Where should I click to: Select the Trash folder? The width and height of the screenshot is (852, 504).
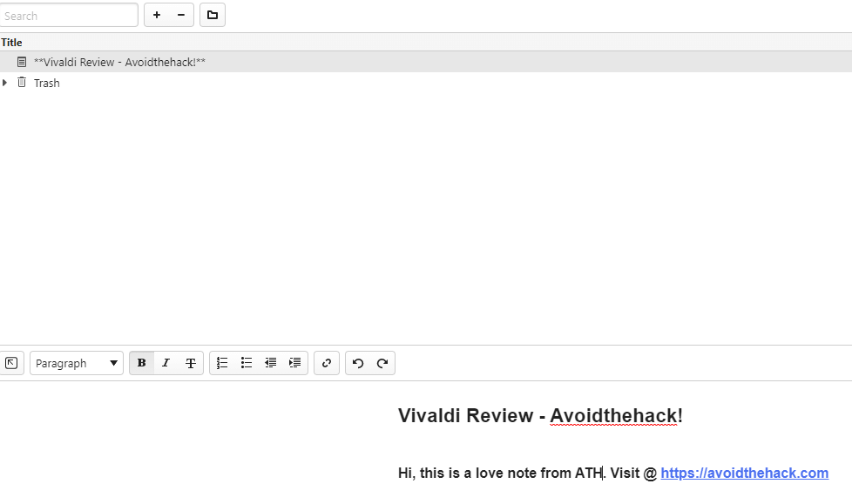tap(46, 84)
